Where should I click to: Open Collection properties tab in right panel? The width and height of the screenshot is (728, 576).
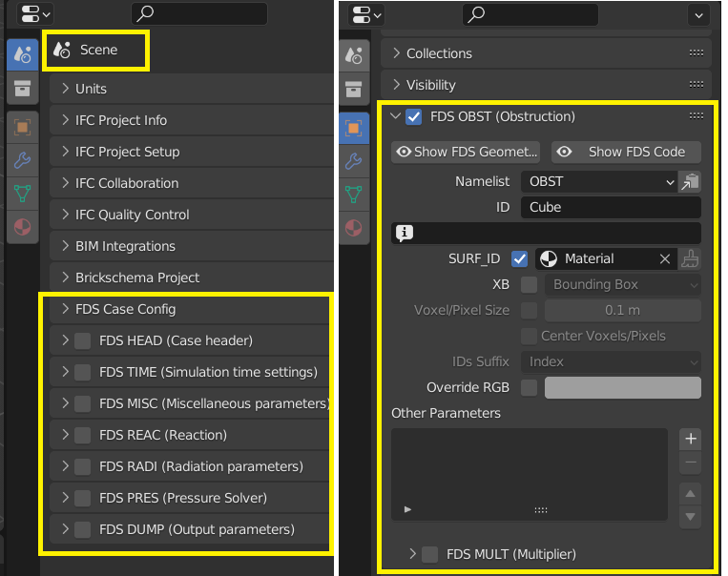[354, 89]
